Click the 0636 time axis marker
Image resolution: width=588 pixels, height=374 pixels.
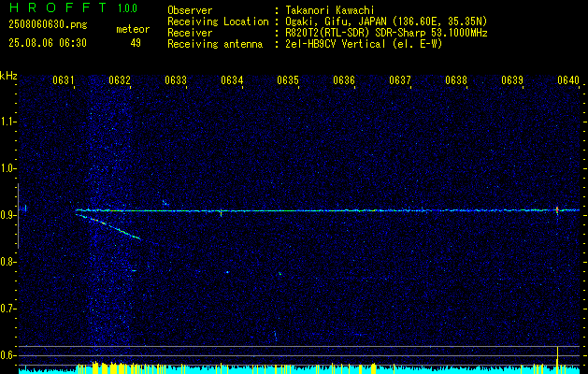point(344,79)
